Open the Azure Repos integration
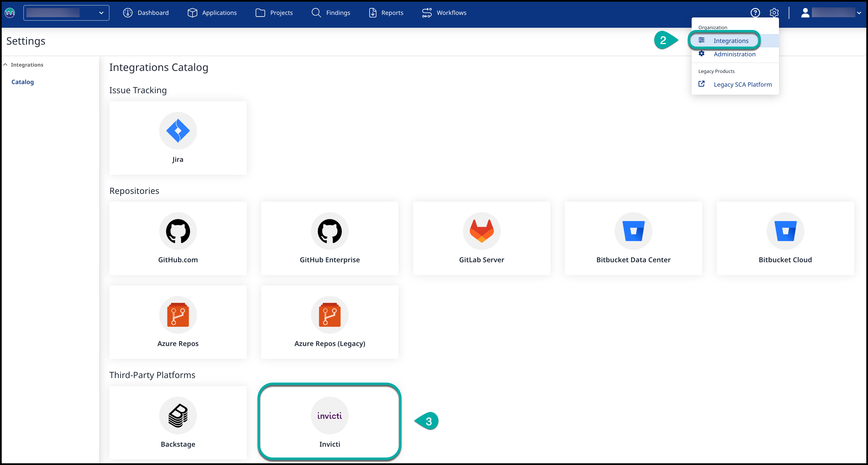 tap(177, 322)
